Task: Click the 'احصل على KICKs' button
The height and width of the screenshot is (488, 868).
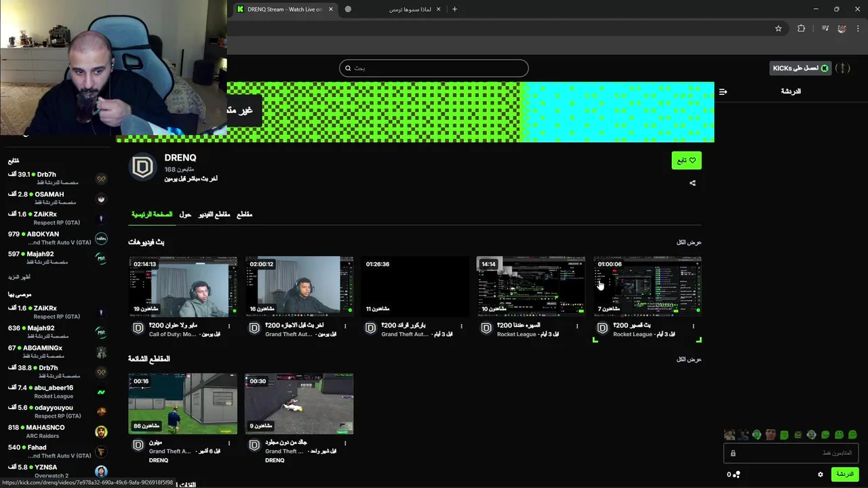Action: (800, 68)
